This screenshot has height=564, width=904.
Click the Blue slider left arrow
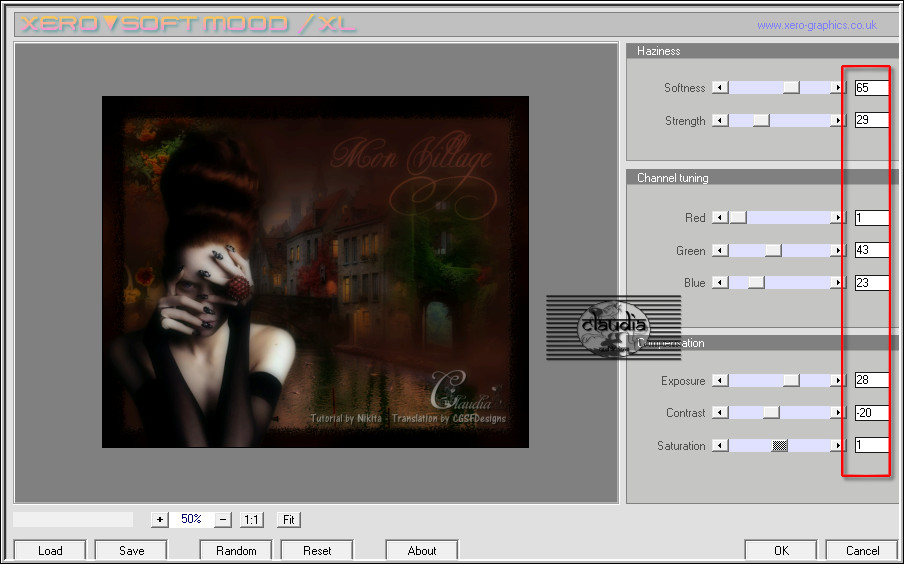(720, 283)
